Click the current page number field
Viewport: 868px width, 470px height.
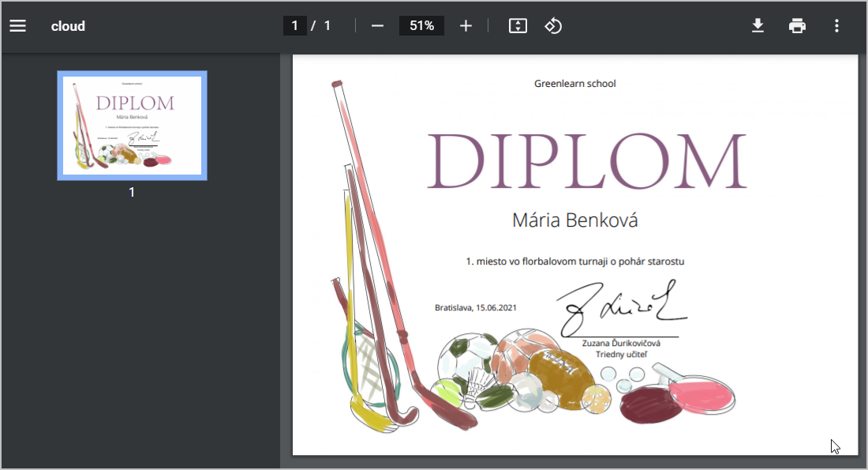click(294, 26)
